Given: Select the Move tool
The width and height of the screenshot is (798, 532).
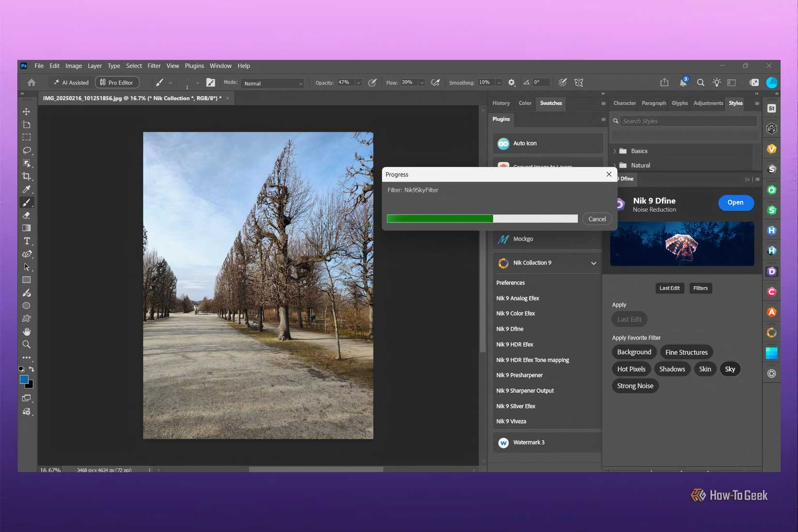Looking at the screenshot, I should (27, 112).
